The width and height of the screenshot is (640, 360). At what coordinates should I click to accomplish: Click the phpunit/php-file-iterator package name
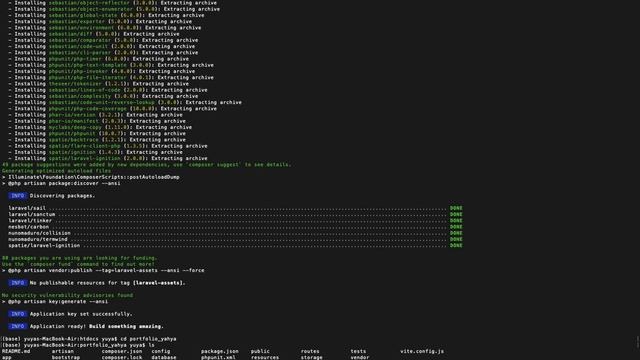87,77
